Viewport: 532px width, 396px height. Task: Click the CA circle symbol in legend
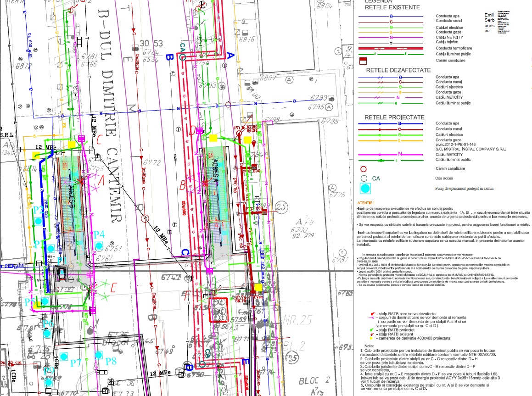[x=364, y=178]
